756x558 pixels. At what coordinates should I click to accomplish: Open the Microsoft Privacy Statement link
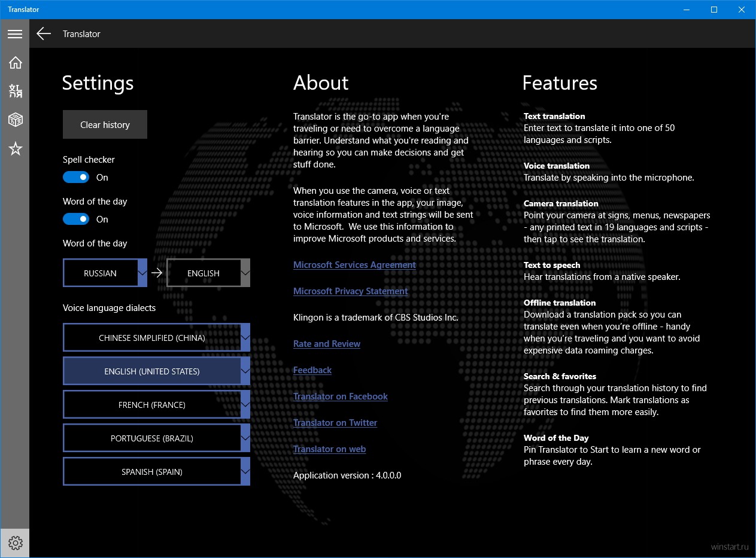(351, 291)
